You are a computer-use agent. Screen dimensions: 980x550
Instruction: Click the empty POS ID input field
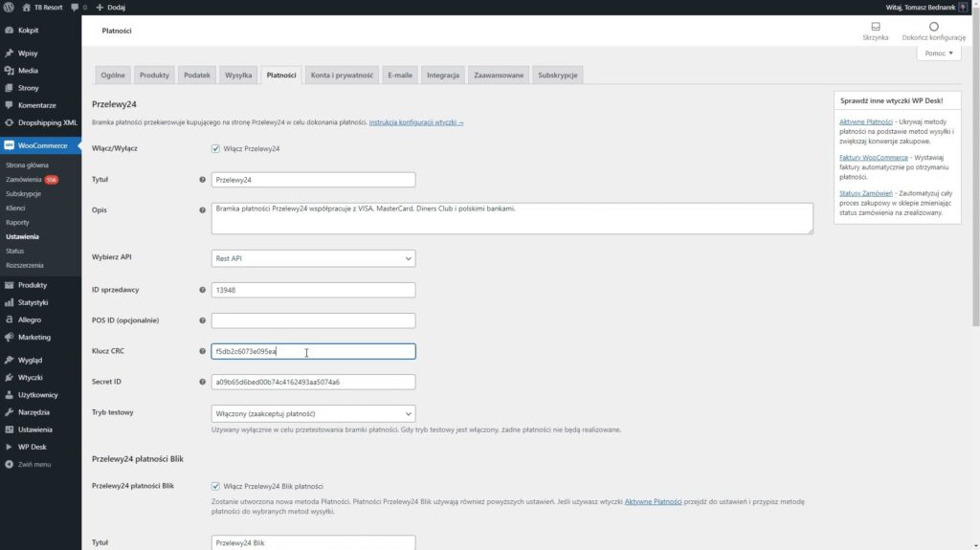click(x=313, y=320)
